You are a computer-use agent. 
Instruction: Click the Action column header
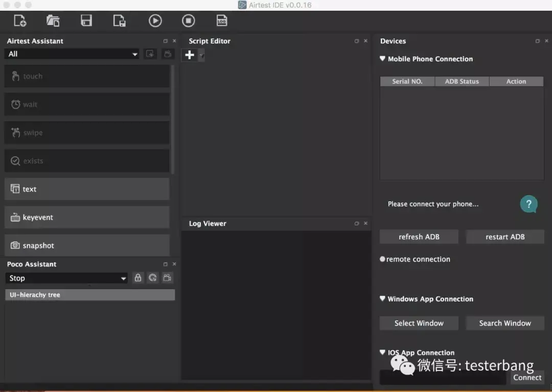pyautogui.click(x=516, y=81)
